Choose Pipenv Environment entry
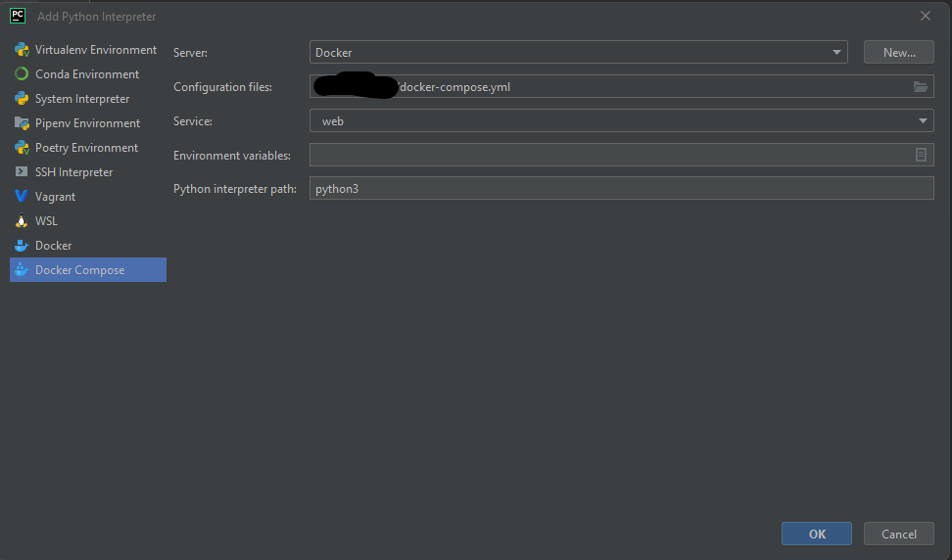 point(88,123)
